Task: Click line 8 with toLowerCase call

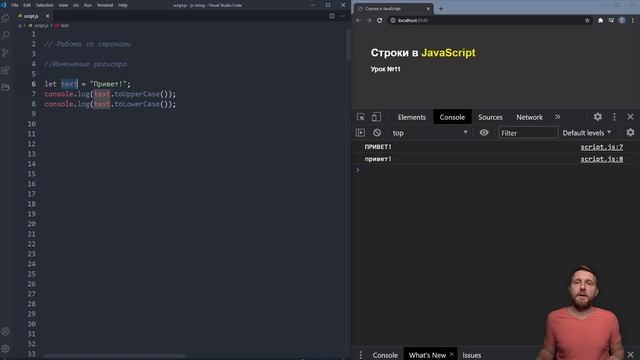Action: (110, 104)
